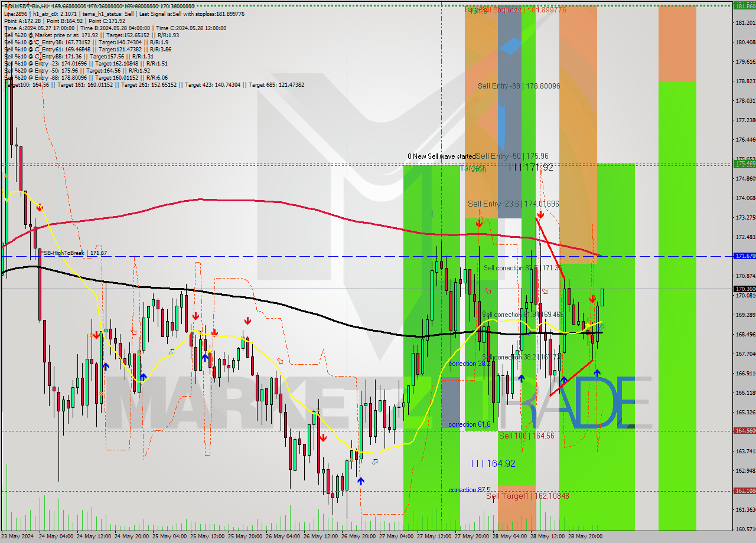Click the 180.408 price axis value
Screen dimensions: 756x543
pyautogui.click(x=745, y=42)
